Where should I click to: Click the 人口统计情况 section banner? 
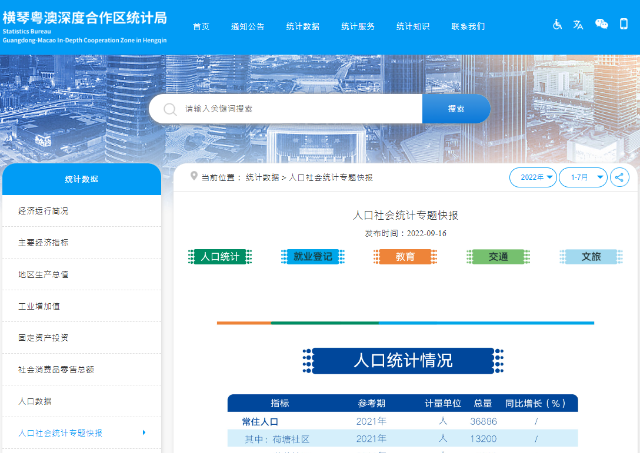coord(403,360)
